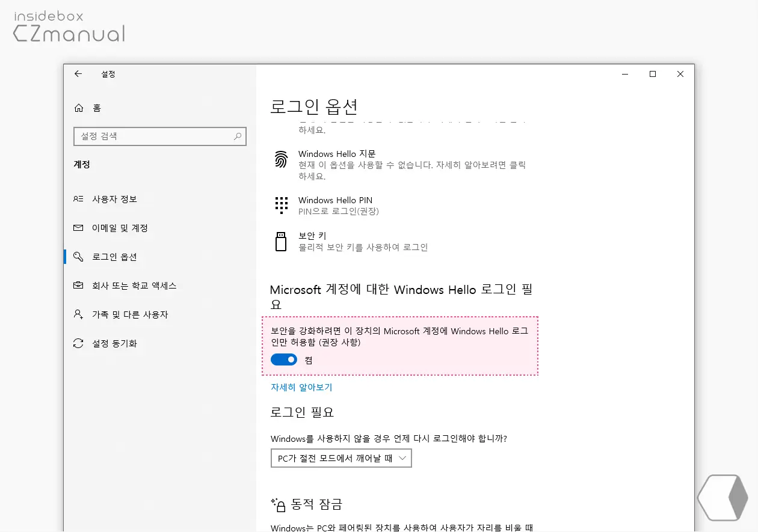Select 회사 또는 학교 액세스 in sidebar
The image size is (758, 532).
pyautogui.click(x=134, y=286)
